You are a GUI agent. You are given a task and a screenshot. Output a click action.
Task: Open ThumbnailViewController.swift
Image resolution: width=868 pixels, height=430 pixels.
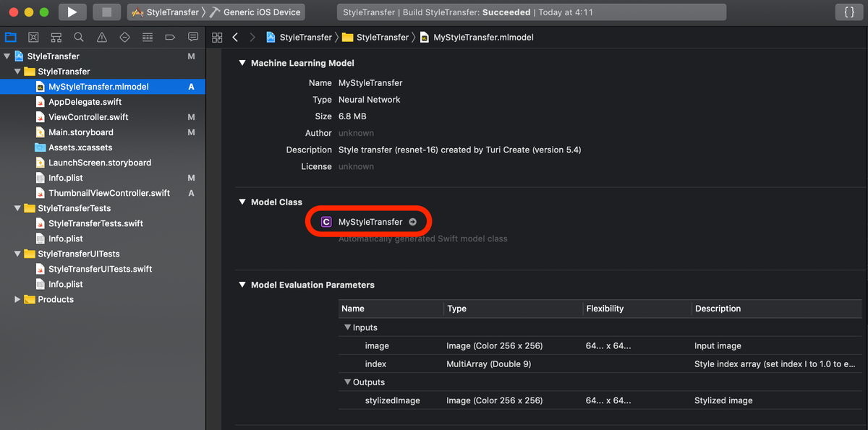click(103, 193)
